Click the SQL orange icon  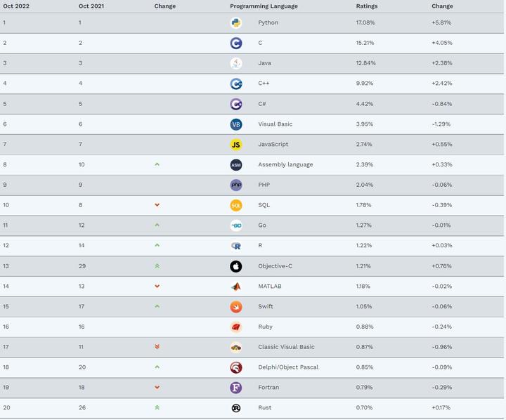(x=236, y=205)
